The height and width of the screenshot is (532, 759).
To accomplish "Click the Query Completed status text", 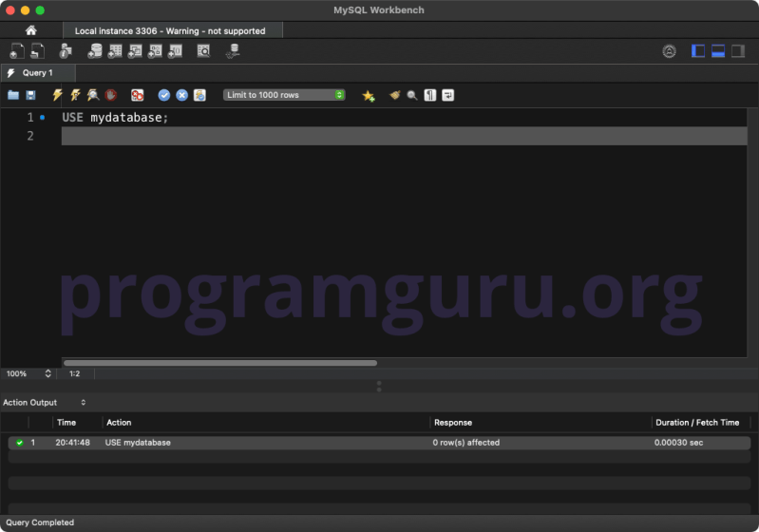I will [40, 522].
